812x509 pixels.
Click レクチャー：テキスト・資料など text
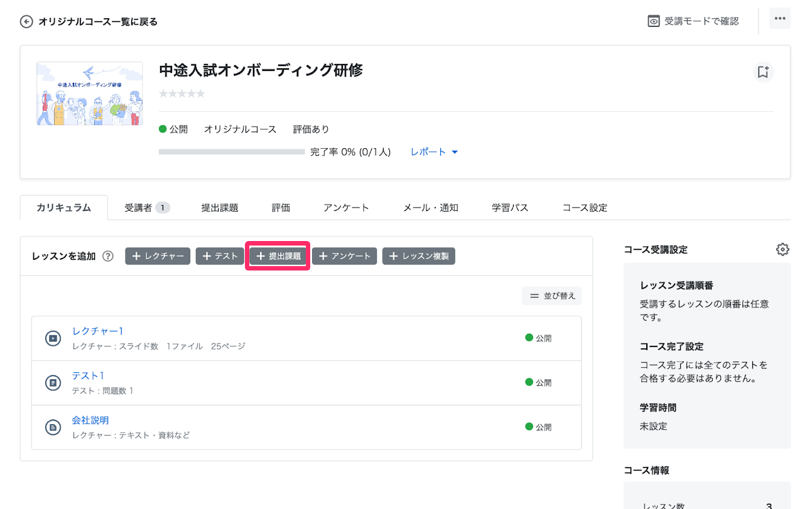coord(131,436)
